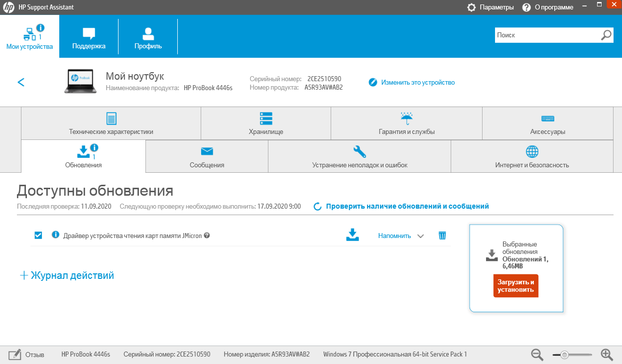
Task: Uncheck the JMicron driver checkbox
Action: click(x=38, y=236)
